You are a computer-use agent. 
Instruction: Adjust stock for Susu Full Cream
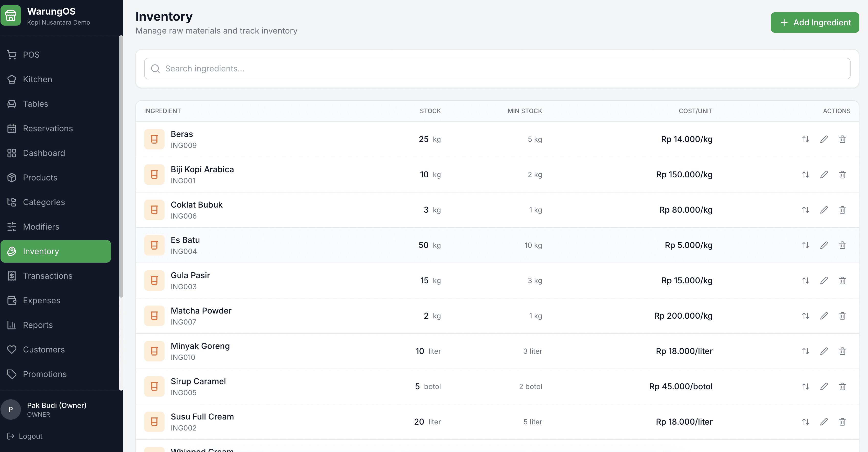click(x=805, y=422)
